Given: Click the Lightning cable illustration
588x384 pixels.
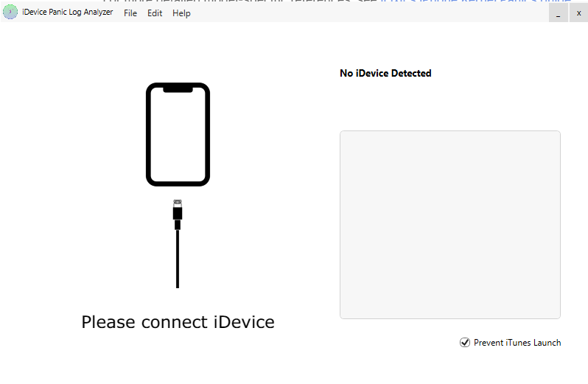Looking at the screenshot, I should 178,244.
